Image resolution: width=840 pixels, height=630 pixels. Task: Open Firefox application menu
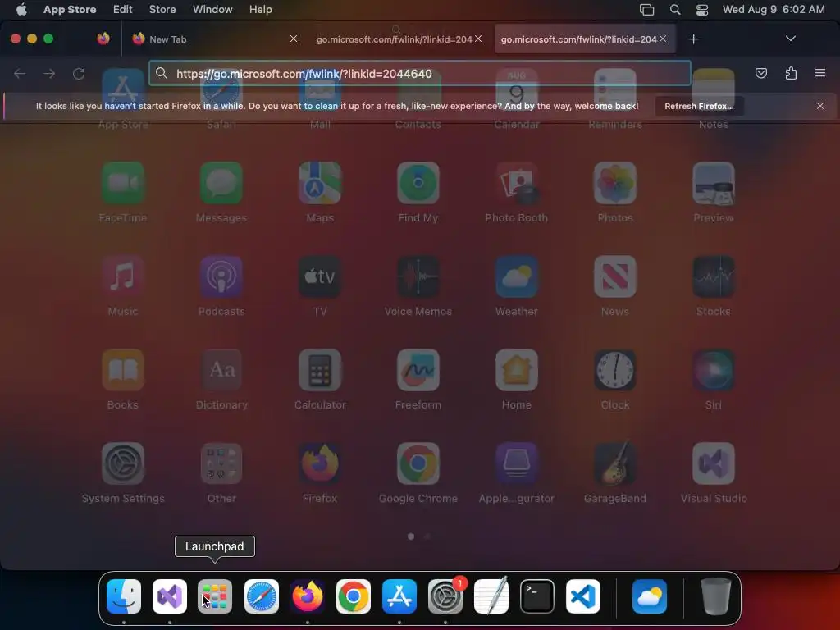(820, 73)
